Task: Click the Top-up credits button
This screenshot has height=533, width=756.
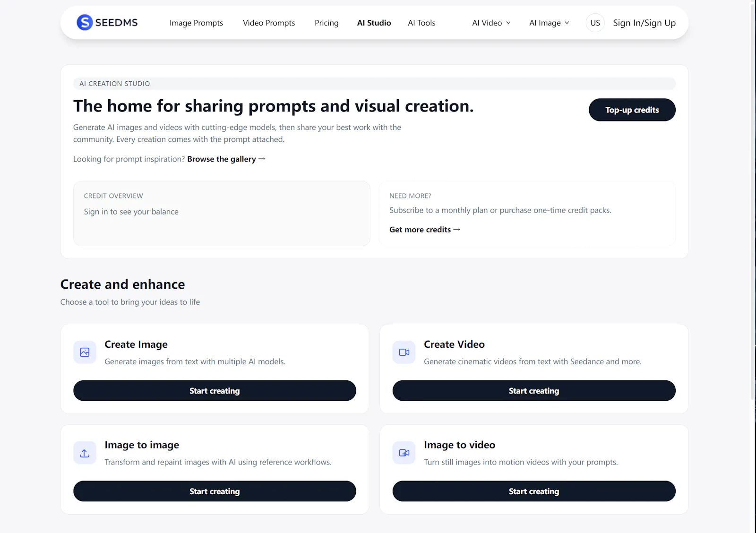Action: (632, 110)
